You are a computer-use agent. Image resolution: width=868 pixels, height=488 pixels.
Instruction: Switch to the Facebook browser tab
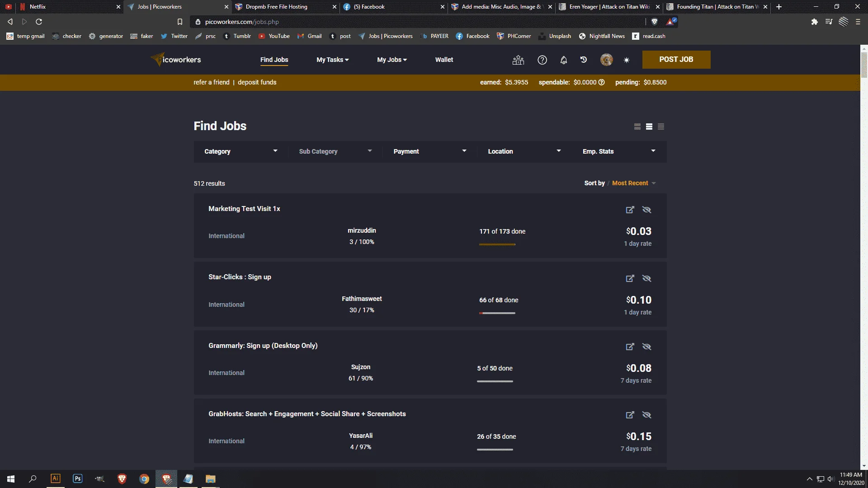click(392, 7)
